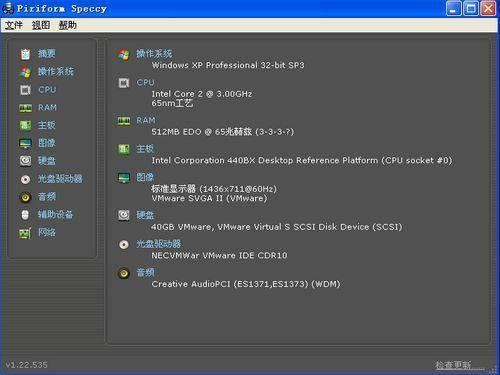Open the 音频 heading link in main panel

[145, 273]
